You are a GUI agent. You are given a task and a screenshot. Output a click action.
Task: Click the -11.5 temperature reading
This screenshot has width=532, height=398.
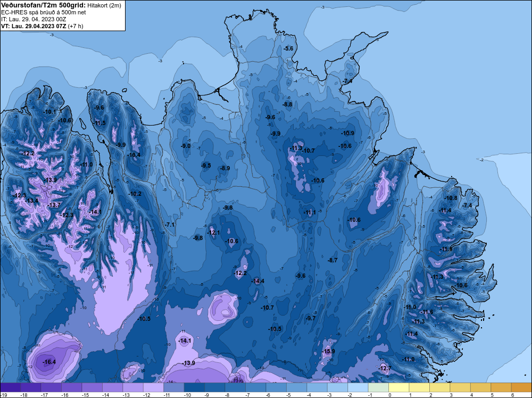(99, 123)
